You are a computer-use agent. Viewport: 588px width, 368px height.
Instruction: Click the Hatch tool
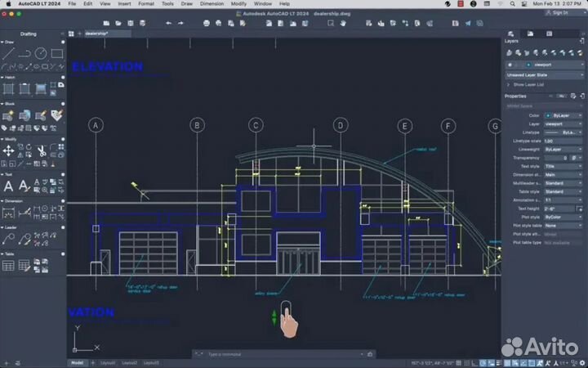pyautogui.click(x=8, y=89)
